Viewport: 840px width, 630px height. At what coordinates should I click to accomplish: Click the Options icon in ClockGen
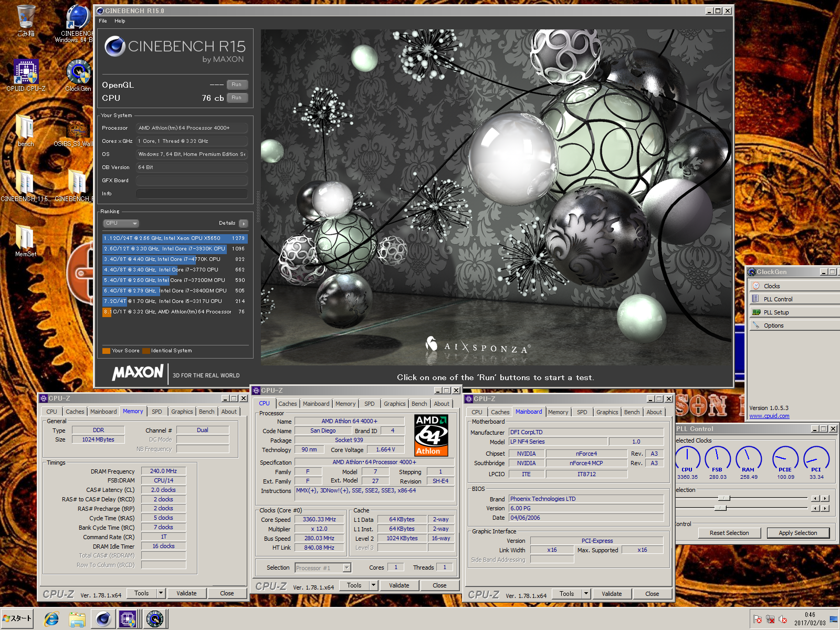(x=756, y=325)
